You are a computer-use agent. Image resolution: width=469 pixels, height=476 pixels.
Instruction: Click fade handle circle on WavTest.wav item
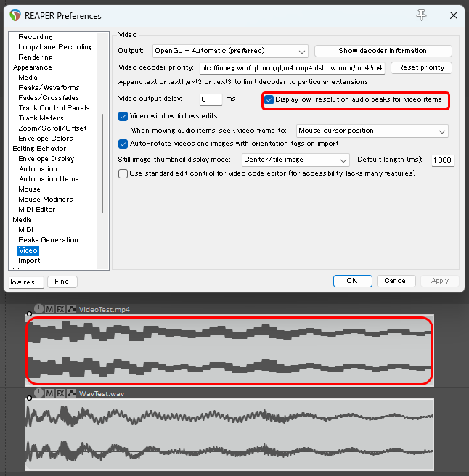[29, 398]
